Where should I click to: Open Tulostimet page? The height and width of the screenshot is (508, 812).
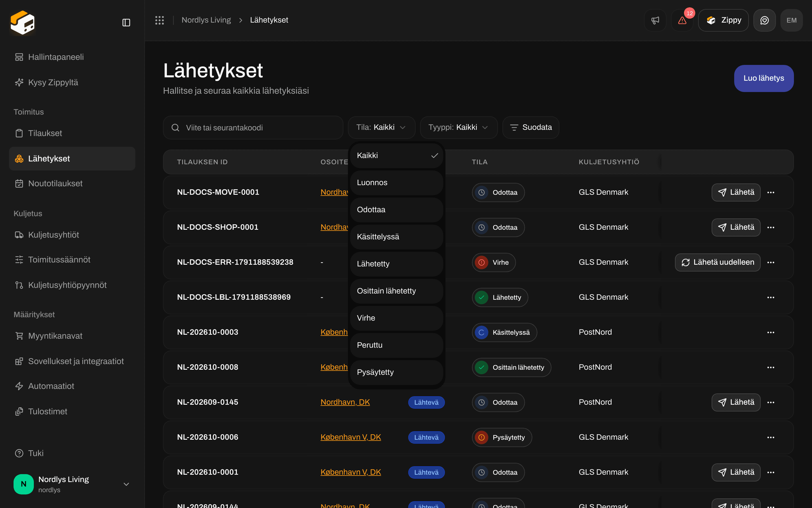72,411
